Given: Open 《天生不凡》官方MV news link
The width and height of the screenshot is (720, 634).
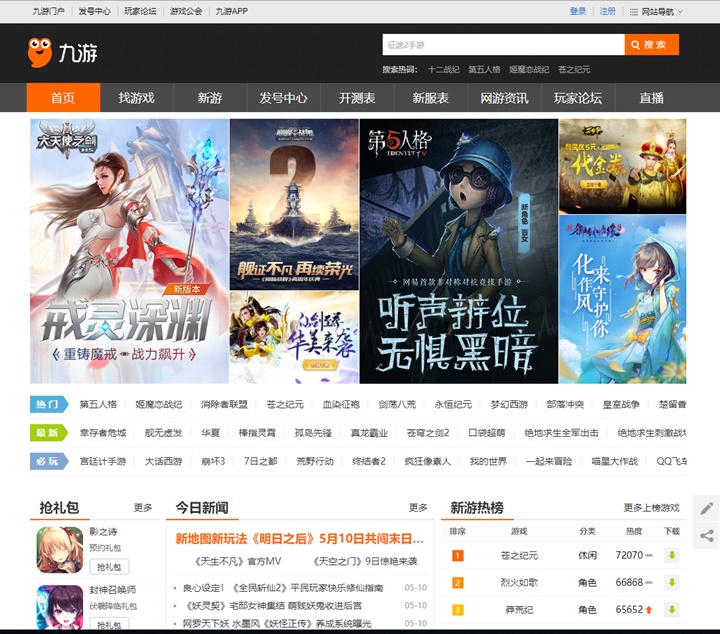Looking at the screenshot, I should [238, 561].
